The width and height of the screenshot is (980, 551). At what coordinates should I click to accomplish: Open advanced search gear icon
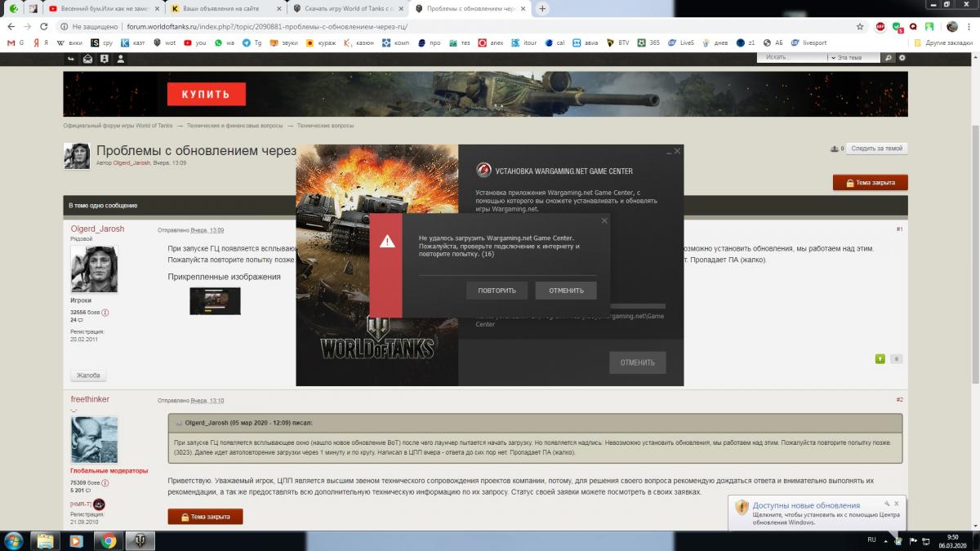902,58
